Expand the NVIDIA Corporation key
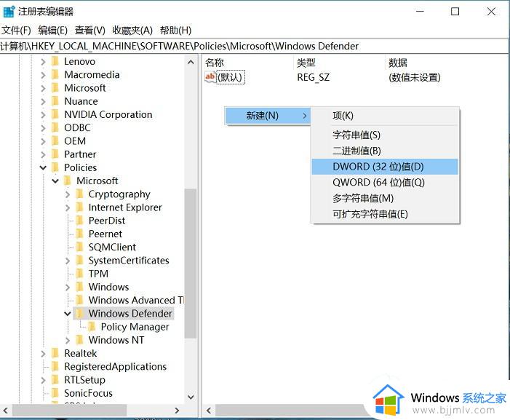This screenshot has width=510, height=420. [x=43, y=114]
